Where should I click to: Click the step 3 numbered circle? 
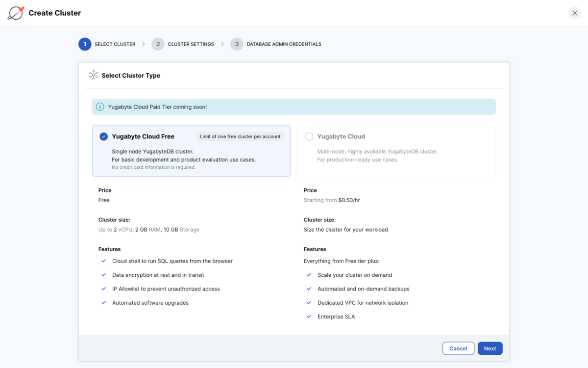pos(237,44)
